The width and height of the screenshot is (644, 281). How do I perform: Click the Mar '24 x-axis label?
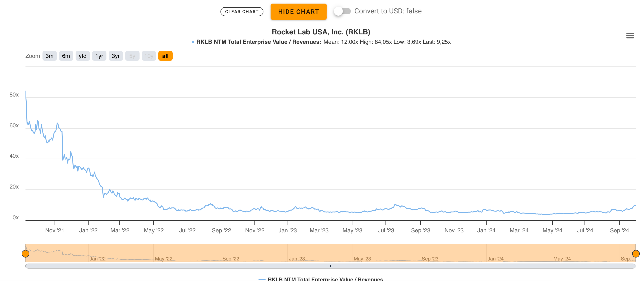pos(519,230)
